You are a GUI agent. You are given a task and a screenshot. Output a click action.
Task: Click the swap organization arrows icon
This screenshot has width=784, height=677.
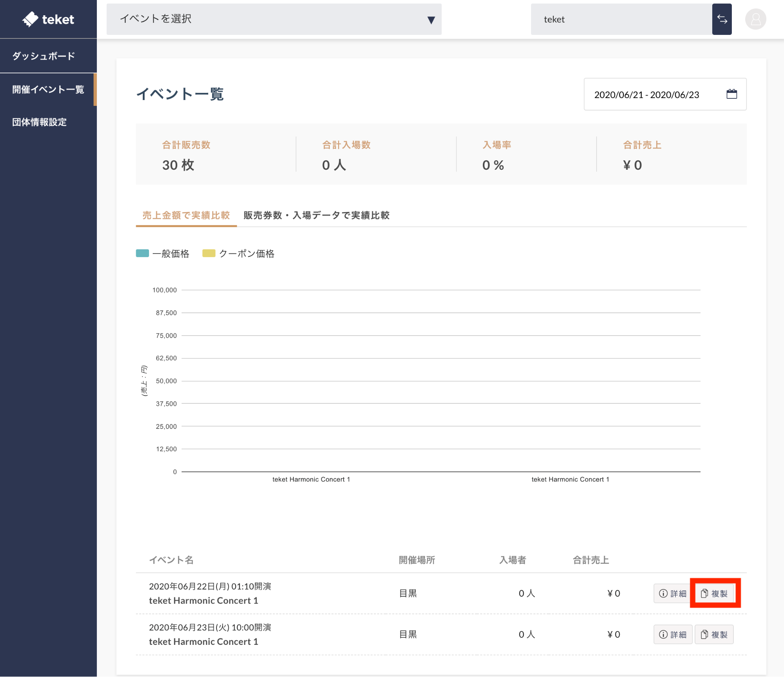(722, 19)
